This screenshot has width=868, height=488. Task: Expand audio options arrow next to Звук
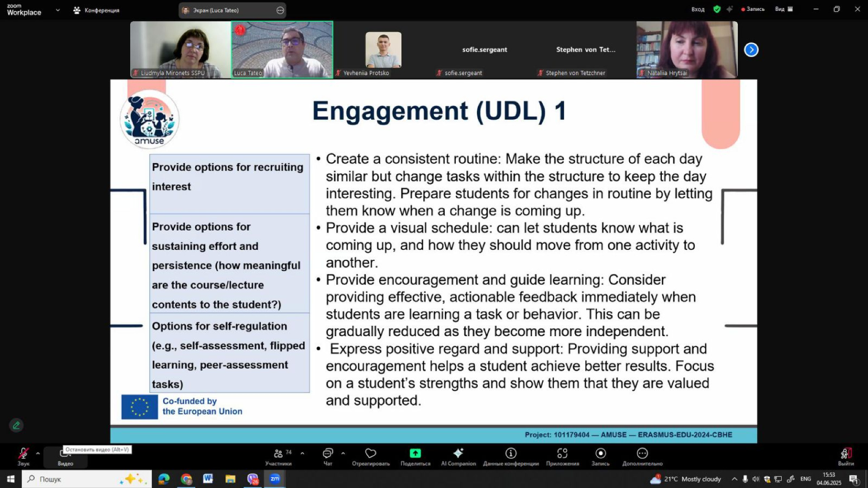(x=38, y=453)
